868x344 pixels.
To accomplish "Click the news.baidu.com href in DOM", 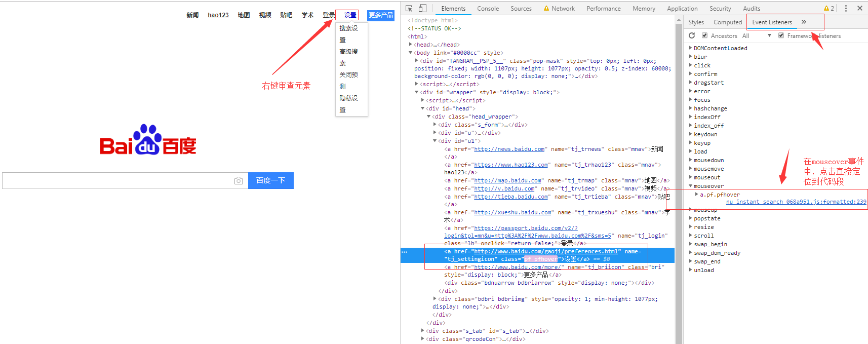I will (509, 149).
